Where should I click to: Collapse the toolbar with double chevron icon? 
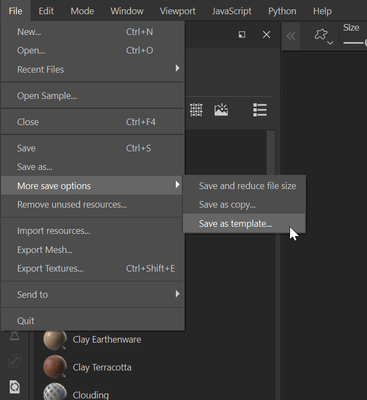pyautogui.click(x=291, y=36)
